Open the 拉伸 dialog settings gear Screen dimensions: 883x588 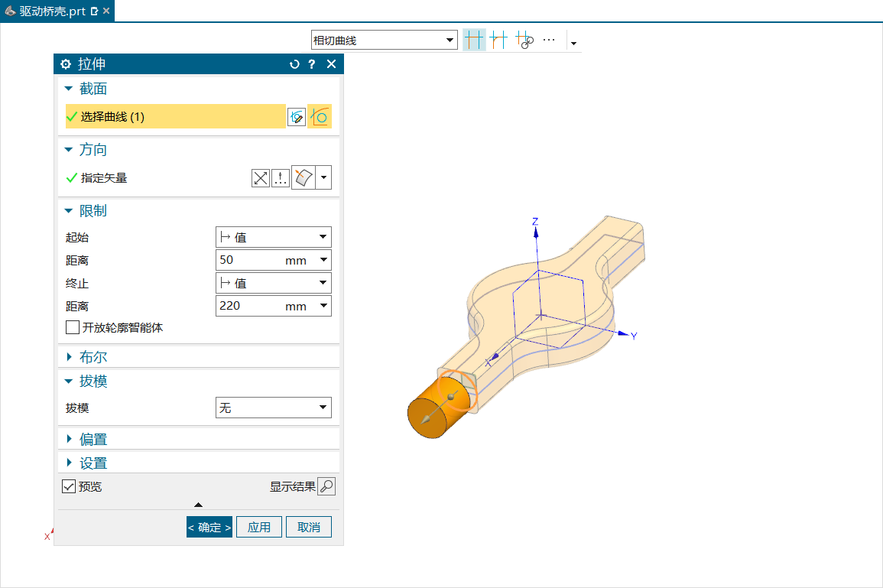(66, 64)
